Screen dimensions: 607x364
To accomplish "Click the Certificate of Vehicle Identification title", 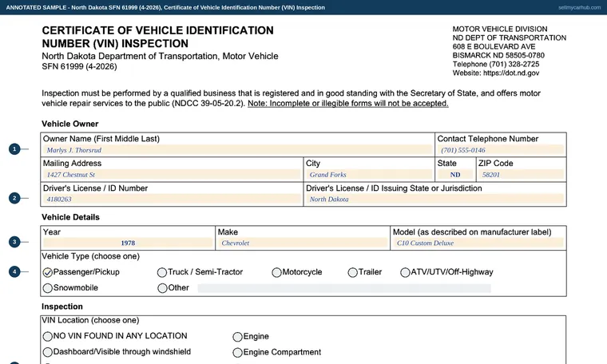I will pyautogui.click(x=157, y=37).
